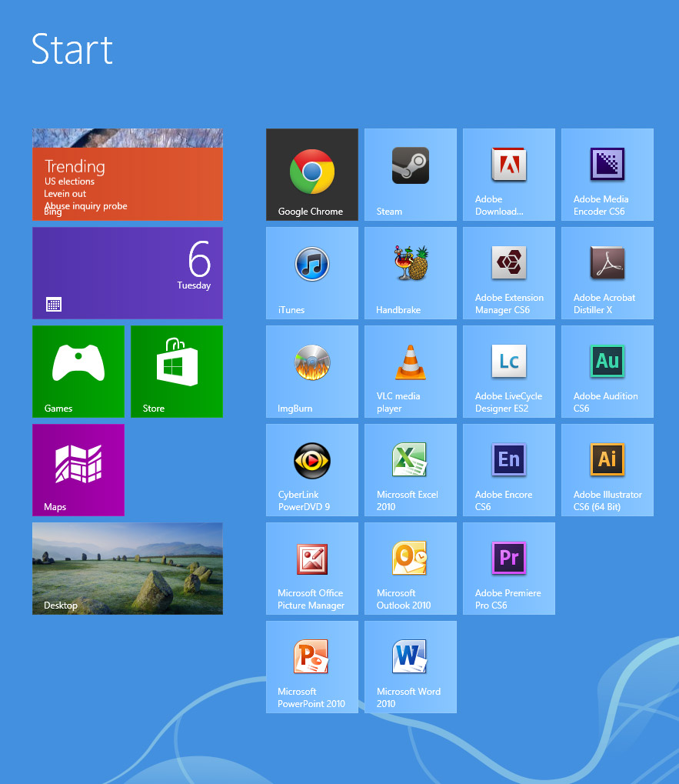Open Adobe Extension Manager CS6
This screenshot has width=679, height=784.
(508, 273)
